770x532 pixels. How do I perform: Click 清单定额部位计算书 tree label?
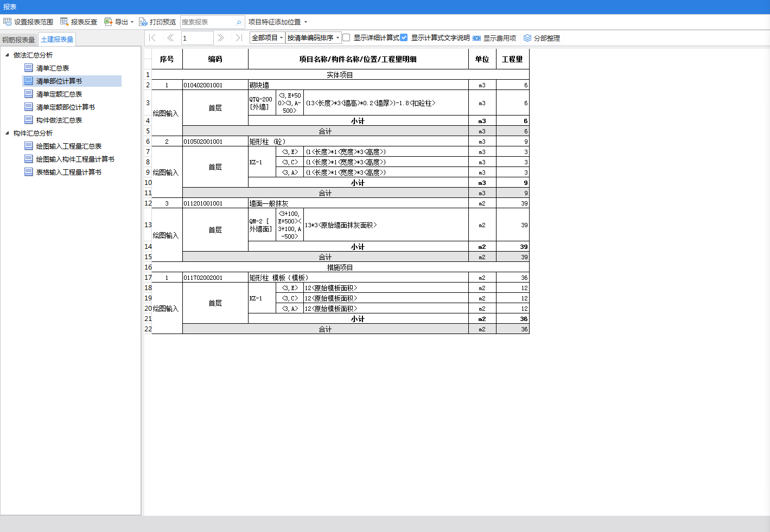pos(66,107)
